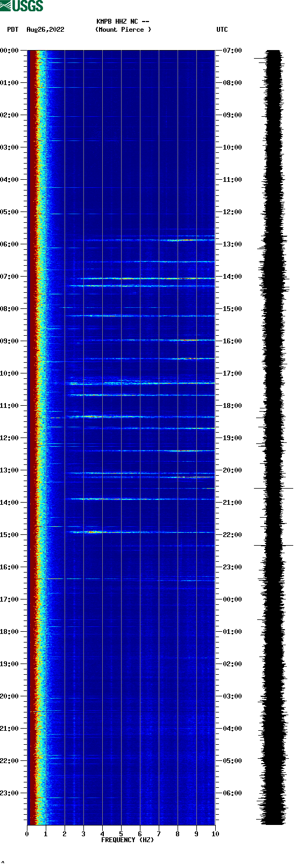Click the seismogram spike near 13:30 PDT
The width and height of the screenshot is (297, 868).
point(273,488)
